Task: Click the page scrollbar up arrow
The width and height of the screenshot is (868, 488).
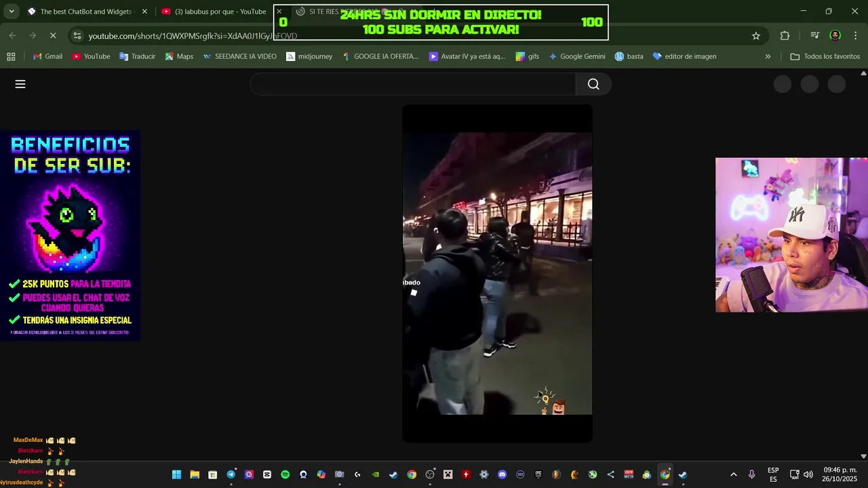Action: click(863, 73)
